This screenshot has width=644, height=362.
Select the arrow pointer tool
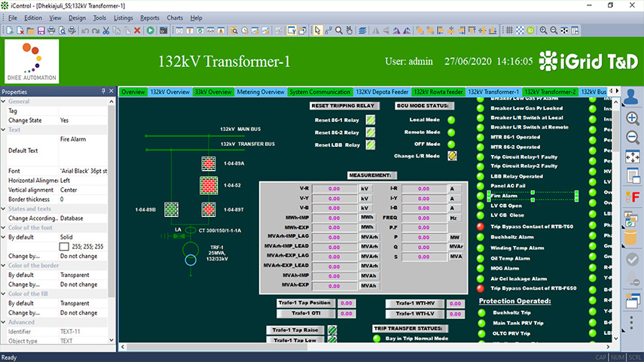(x=318, y=30)
